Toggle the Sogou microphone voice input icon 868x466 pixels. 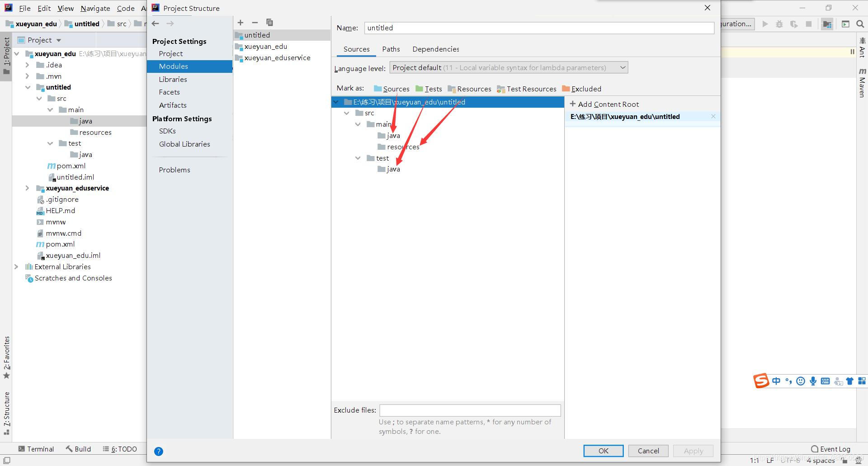[813, 381]
